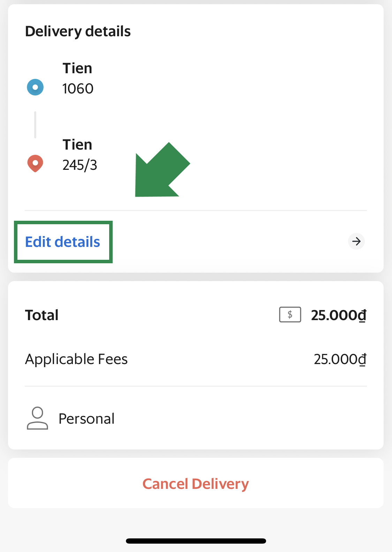Tap the red drop-off pin icon
392x552 pixels.
point(35,164)
